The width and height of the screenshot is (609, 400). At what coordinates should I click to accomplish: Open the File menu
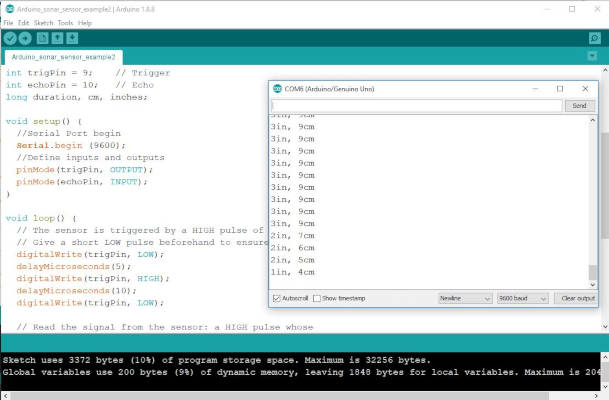pyautogui.click(x=8, y=23)
